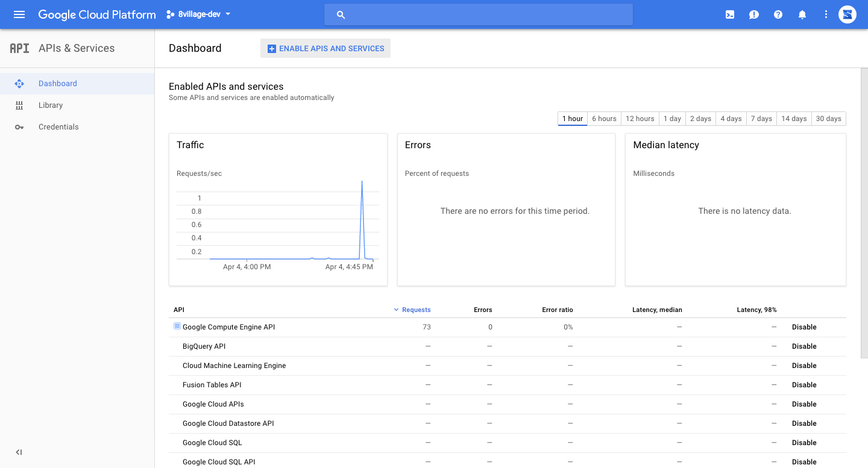Click the Google Cloud Platform logo text

point(97,14)
